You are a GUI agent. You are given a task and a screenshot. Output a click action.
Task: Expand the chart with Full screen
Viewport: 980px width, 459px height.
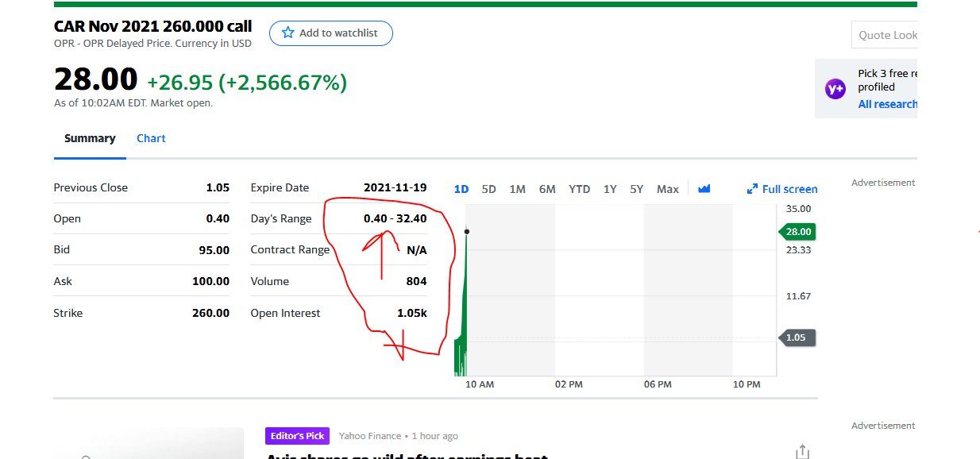(x=782, y=189)
